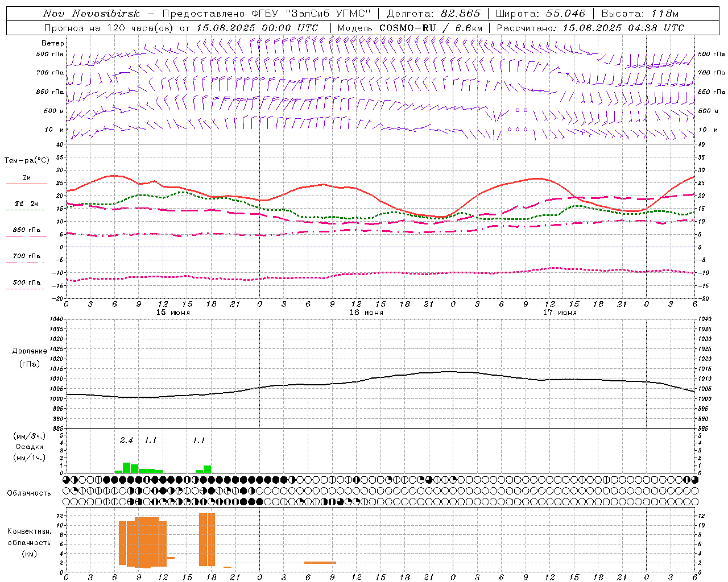Image resolution: width=728 pixels, height=582 pixels.
Task: Select the "Давление" pressure panel label
Action: coord(30,351)
